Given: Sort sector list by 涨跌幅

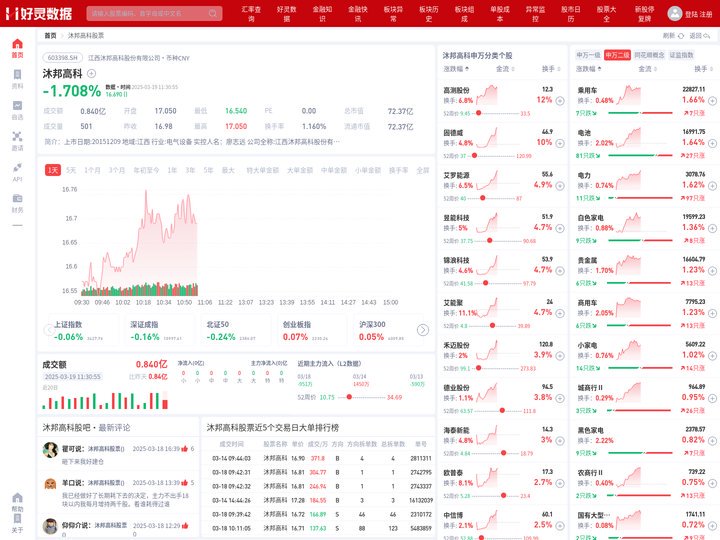Looking at the screenshot, I should [x=589, y=69].
